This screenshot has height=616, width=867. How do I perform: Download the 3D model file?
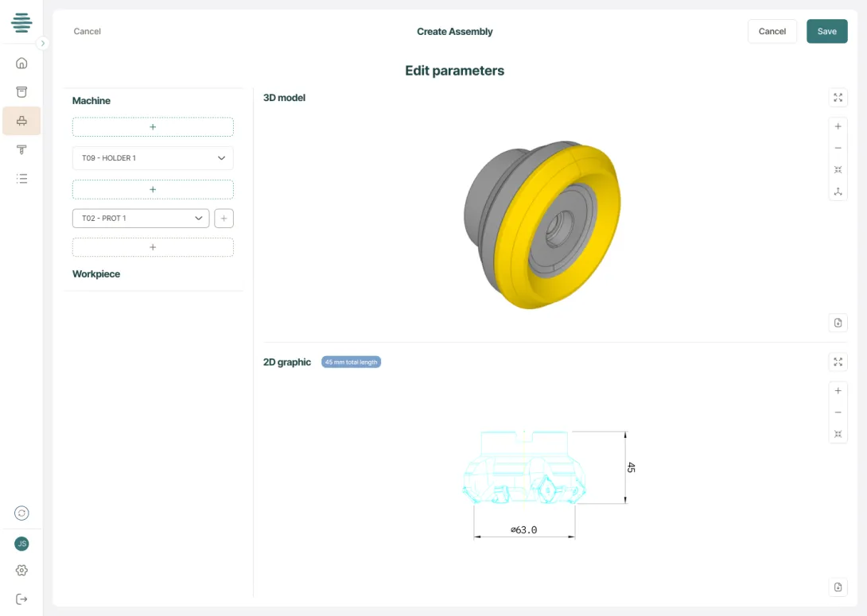[838, 323]
